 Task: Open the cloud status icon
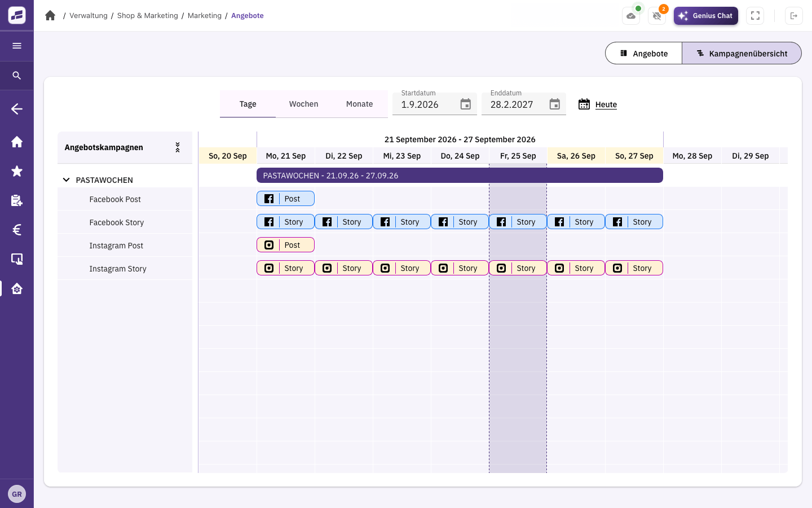[x=631, y=16]
